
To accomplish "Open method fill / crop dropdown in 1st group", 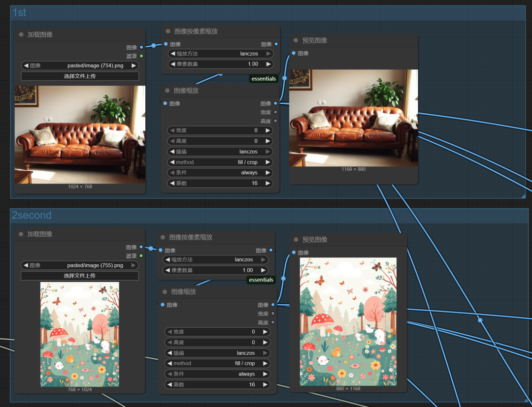I will (220, 162).
